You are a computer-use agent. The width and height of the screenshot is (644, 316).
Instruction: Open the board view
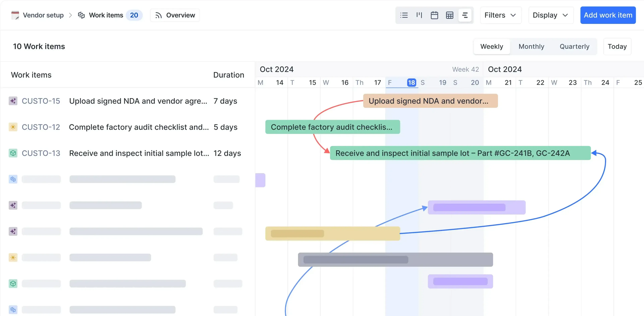(419, 15)
